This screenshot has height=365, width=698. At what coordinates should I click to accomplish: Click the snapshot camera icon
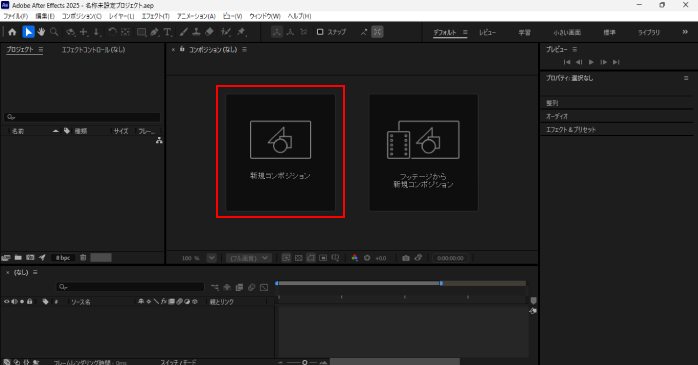click(x=406, y=258)
